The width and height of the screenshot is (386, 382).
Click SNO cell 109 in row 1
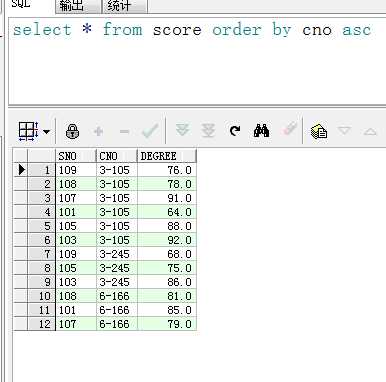point(76,170)
